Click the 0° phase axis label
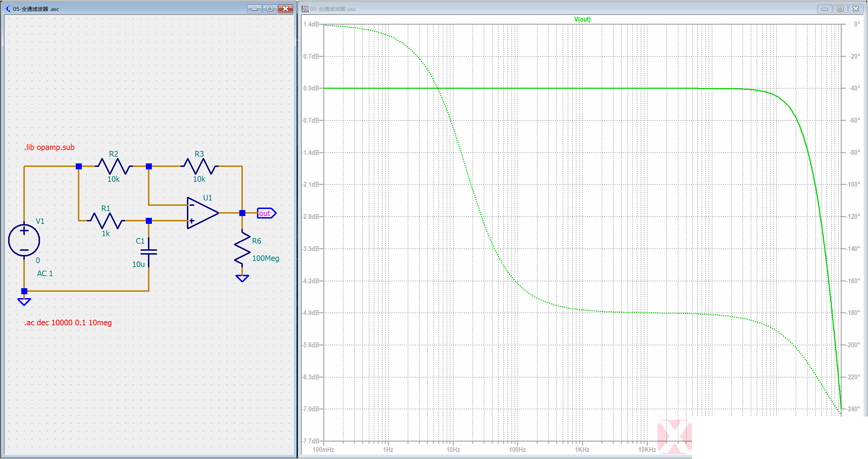 pos(857,24)
